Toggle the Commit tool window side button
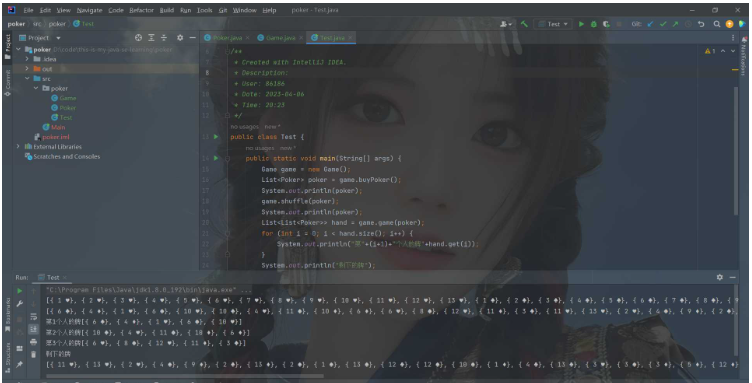The width and height of the screenshot is (752, 383). tap(7, 83)
